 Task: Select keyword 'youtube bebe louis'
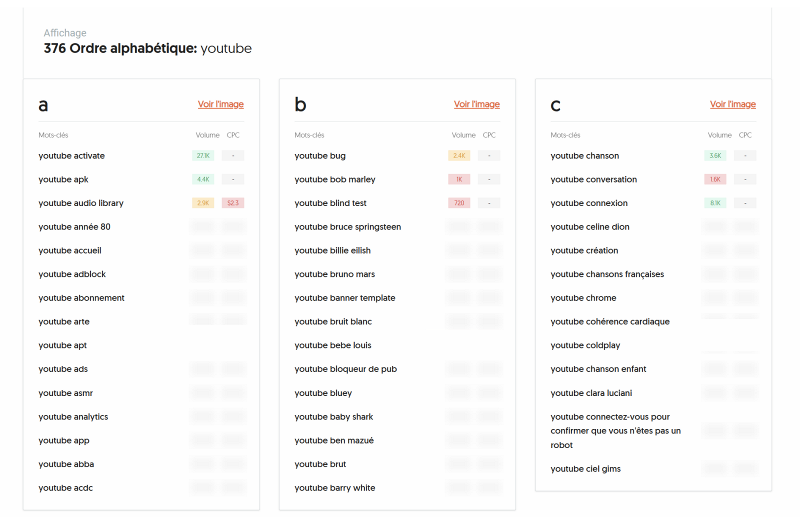[x=333, y=346]
